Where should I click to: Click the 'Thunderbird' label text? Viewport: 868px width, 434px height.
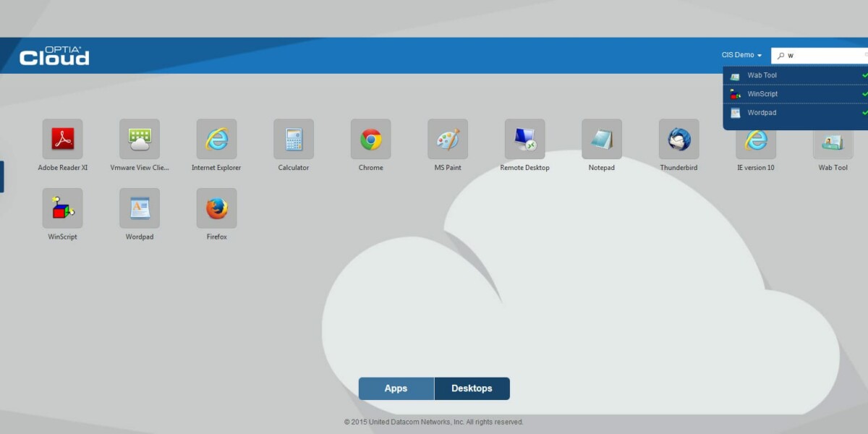click(678, 168)
